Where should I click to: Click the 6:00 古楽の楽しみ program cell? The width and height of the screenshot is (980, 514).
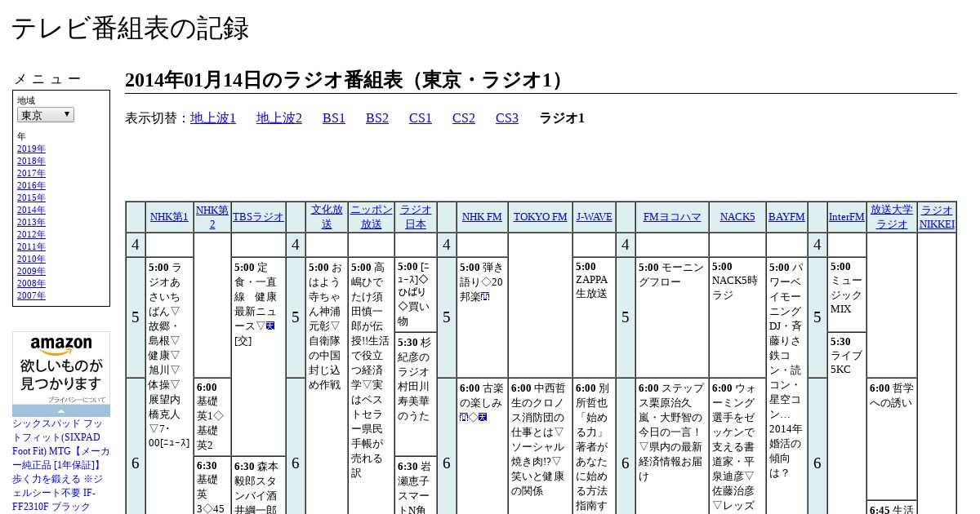[x=482, y=445]
